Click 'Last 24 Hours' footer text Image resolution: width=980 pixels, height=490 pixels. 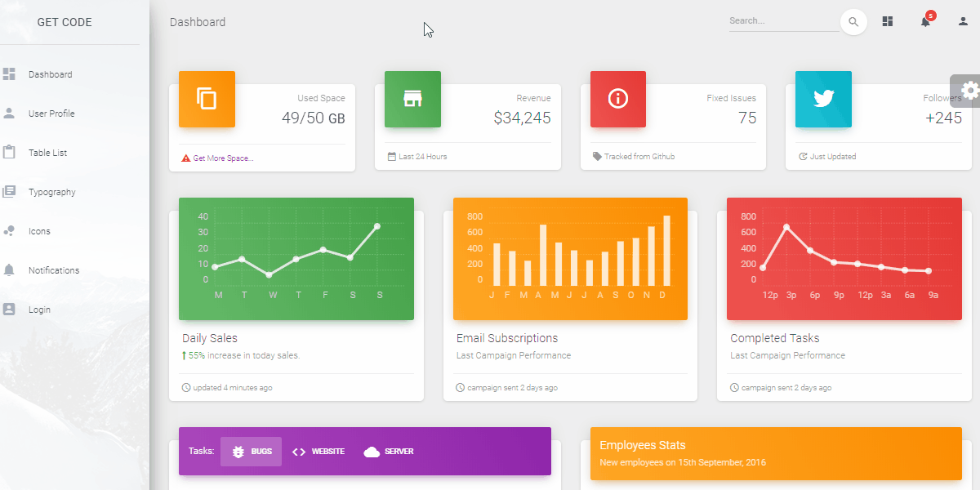pyautogui.click(x=423, y=156)
